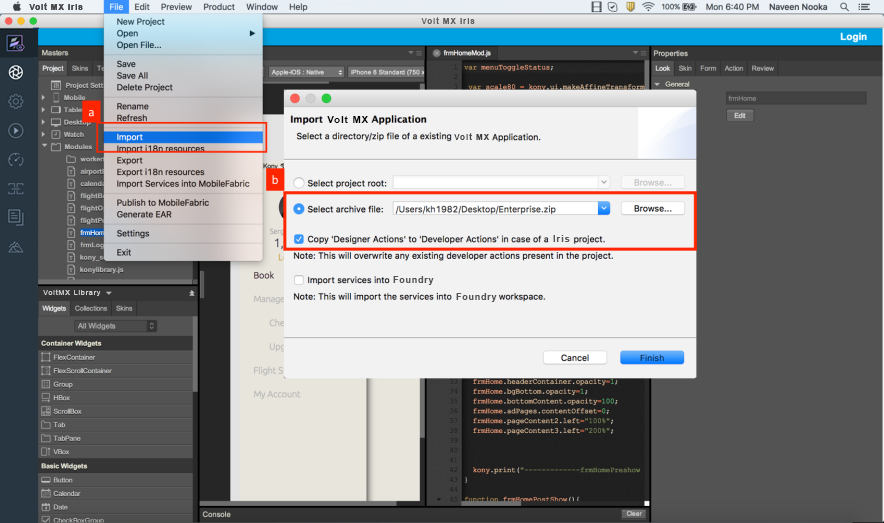Expand the Mobile node in project tree
Viewport: 884px width, 523px height.
[x=43, y=97]
